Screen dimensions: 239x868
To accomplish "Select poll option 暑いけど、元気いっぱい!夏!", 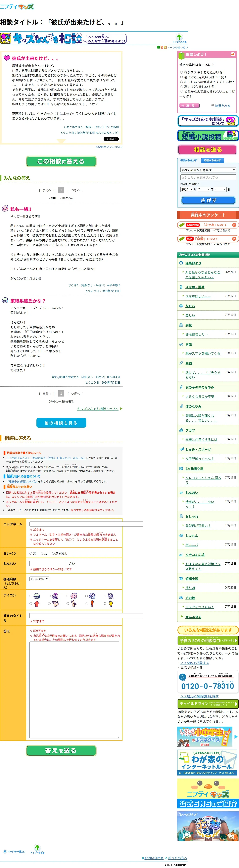I will (181, 77).
